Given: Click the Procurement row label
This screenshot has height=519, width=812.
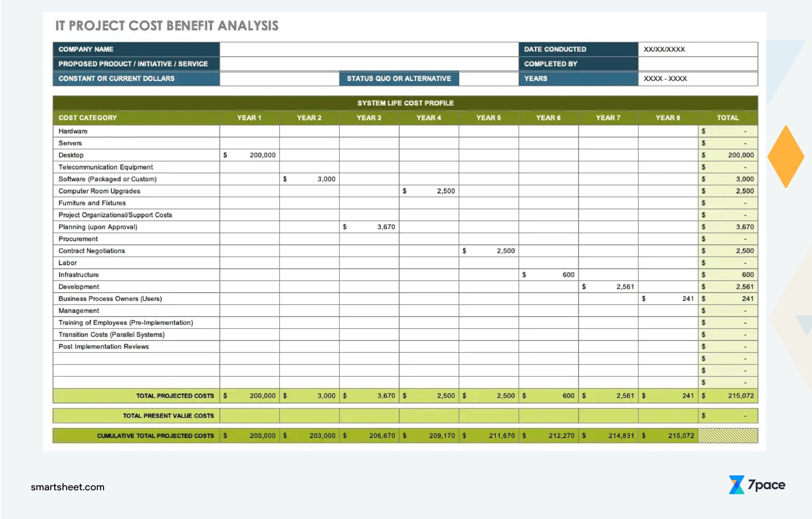Looking at the screenshot, I should (78, 239).
